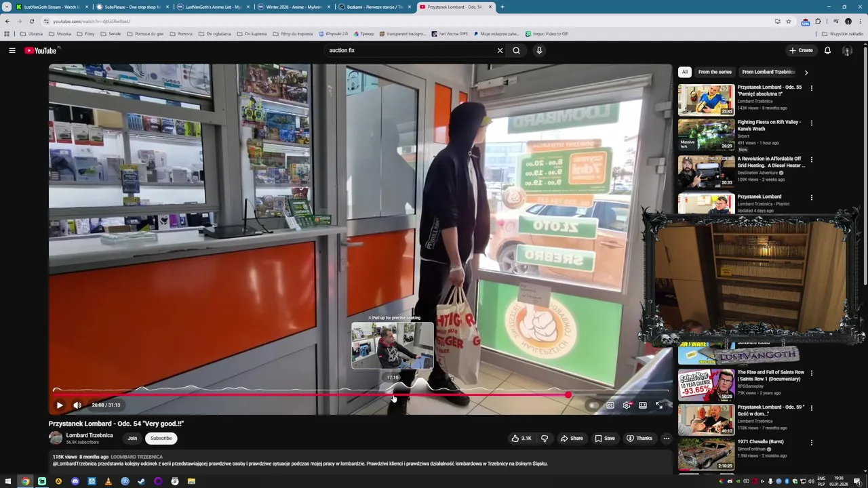The height and width of the screenshot is (488, 868).
Task: Open 'Przystanek Lombard - Odc. 55' thumbnail
Action: point(706,100)
